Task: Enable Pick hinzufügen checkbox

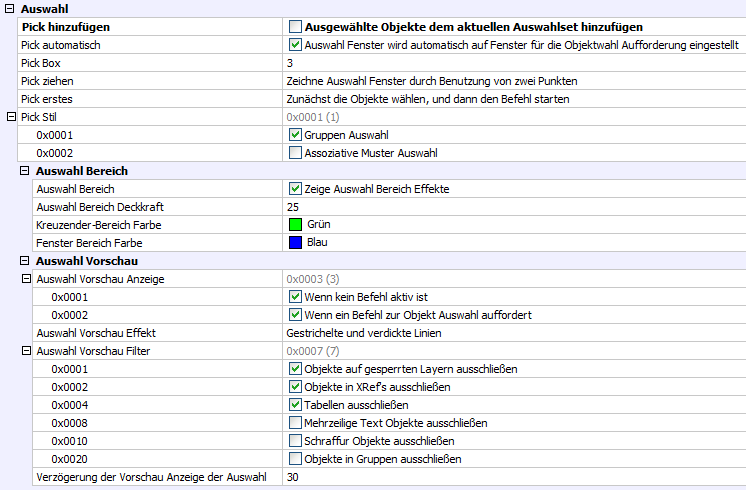Action: 295,27
